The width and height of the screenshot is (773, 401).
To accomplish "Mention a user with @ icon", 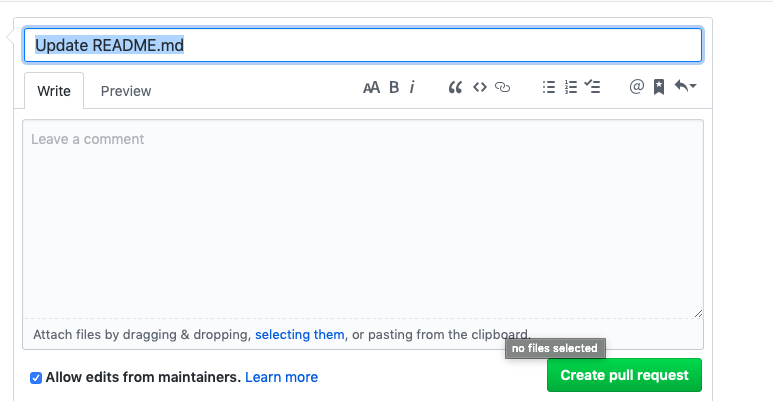I will pos(636,88).
